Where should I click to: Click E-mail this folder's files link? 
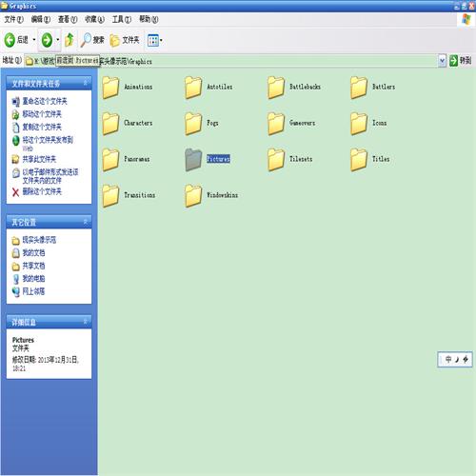50,176
